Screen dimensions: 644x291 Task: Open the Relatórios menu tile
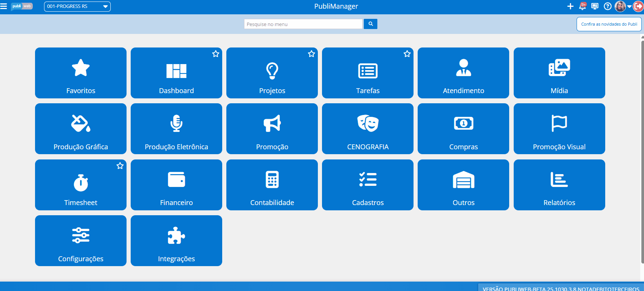(x=559, y=185)
